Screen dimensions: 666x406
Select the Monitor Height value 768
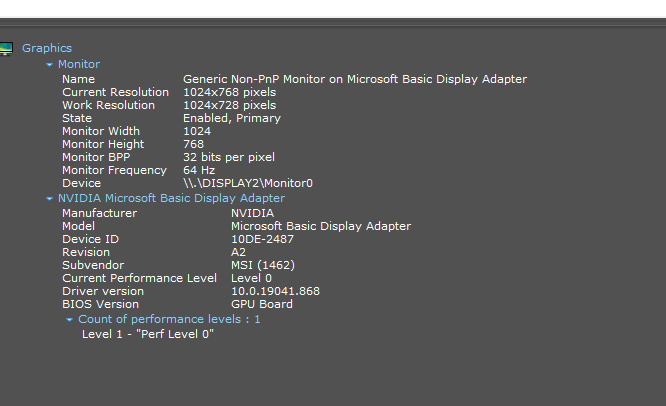[194, 144]
